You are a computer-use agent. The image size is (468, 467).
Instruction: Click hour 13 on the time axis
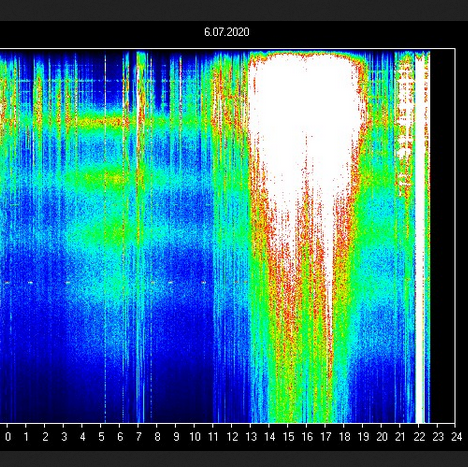[x=251, y=436]
